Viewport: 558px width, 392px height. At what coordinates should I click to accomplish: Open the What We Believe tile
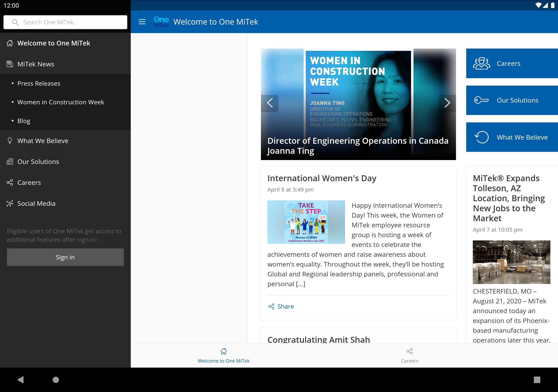(512, 137)
